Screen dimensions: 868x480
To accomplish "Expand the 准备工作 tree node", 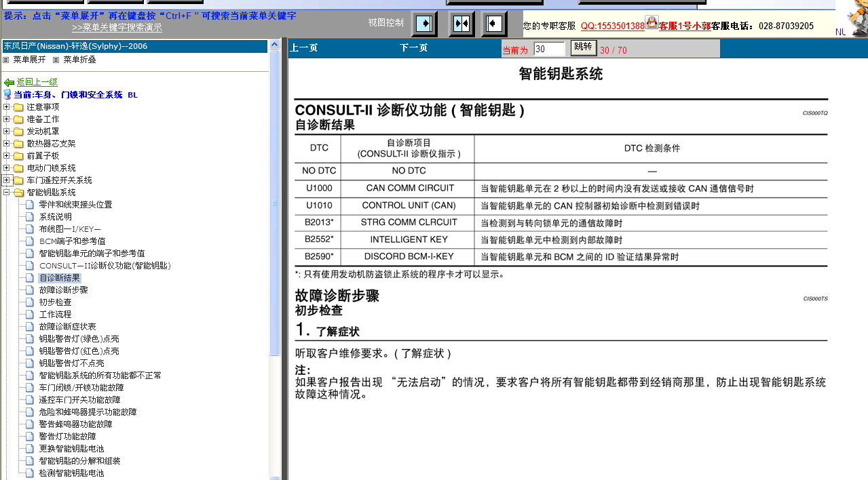I will coord(7,119).
